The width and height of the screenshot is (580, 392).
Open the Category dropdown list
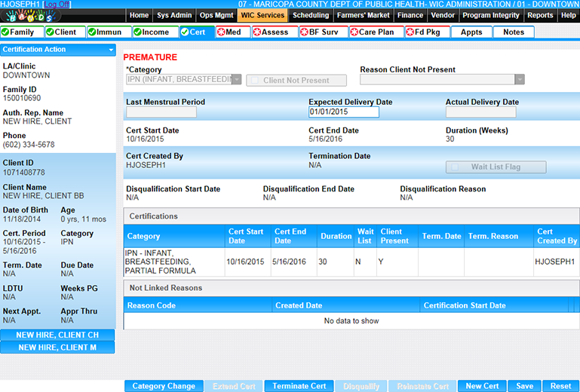237,80
